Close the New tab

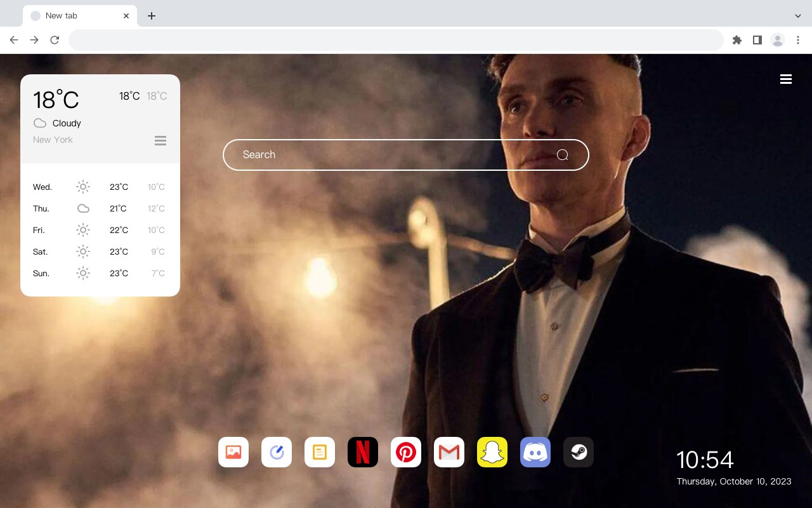click(126, 16)
